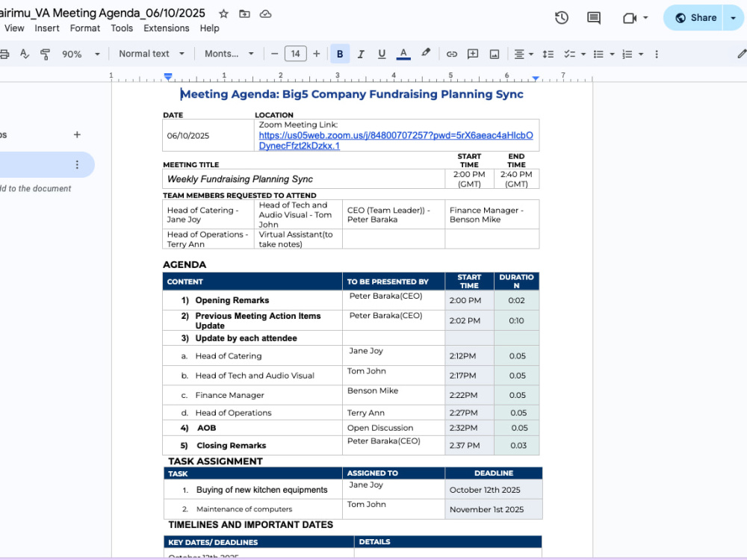Image resolution: width=747 pixels, height=560 pixels.
Task: Open the 90% zoom dropdown
Action: coord(81,54)
